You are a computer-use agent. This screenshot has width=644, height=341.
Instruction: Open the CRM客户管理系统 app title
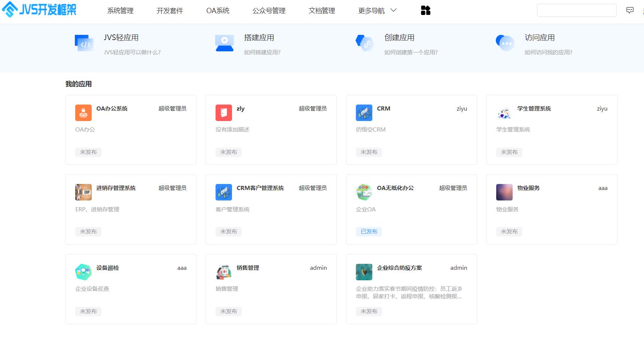click(x=260, y=188)
